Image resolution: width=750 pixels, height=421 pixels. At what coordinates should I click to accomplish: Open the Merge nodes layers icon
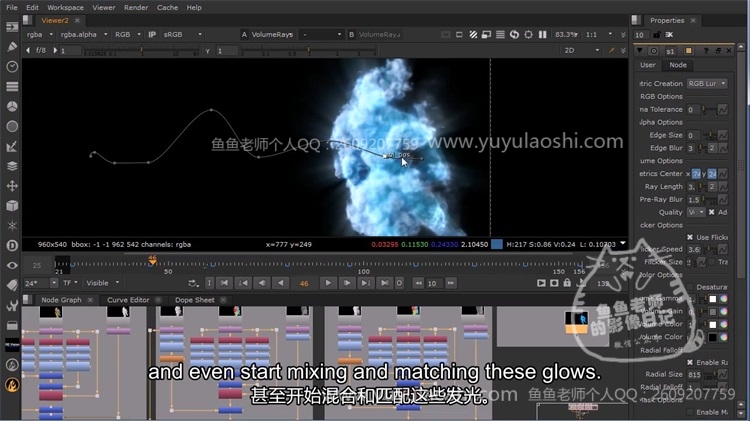[12, 166]
